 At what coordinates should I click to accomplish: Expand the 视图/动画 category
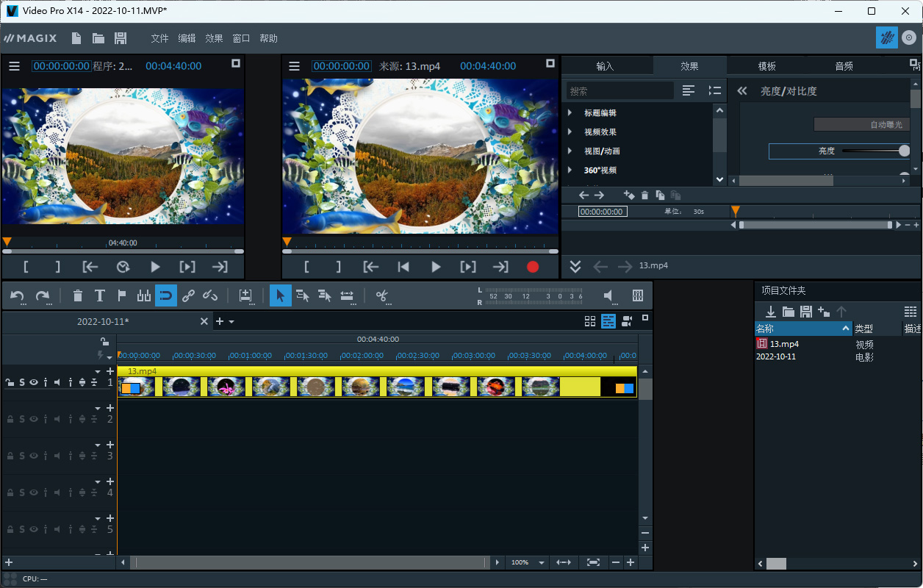point(570,151)
